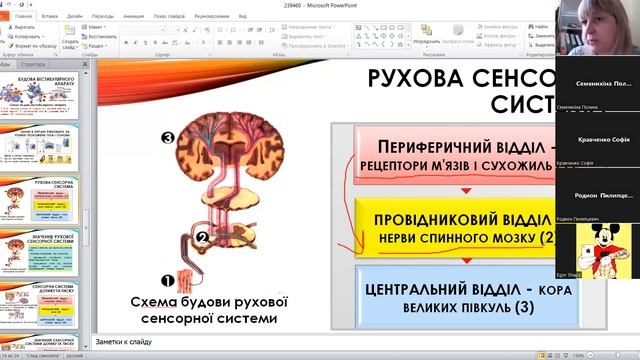
Task: Open Заливка фигуры fill color
Action: coord(498,27)
